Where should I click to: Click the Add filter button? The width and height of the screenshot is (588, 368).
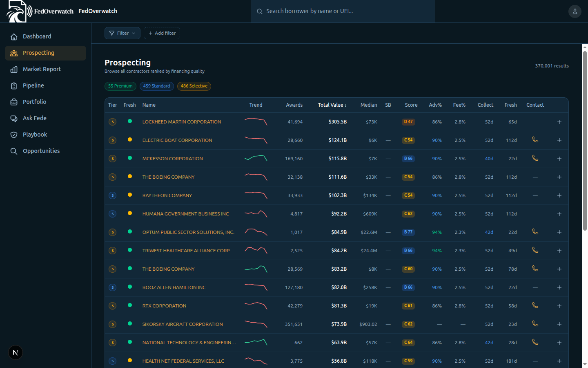tap(162, 33)
